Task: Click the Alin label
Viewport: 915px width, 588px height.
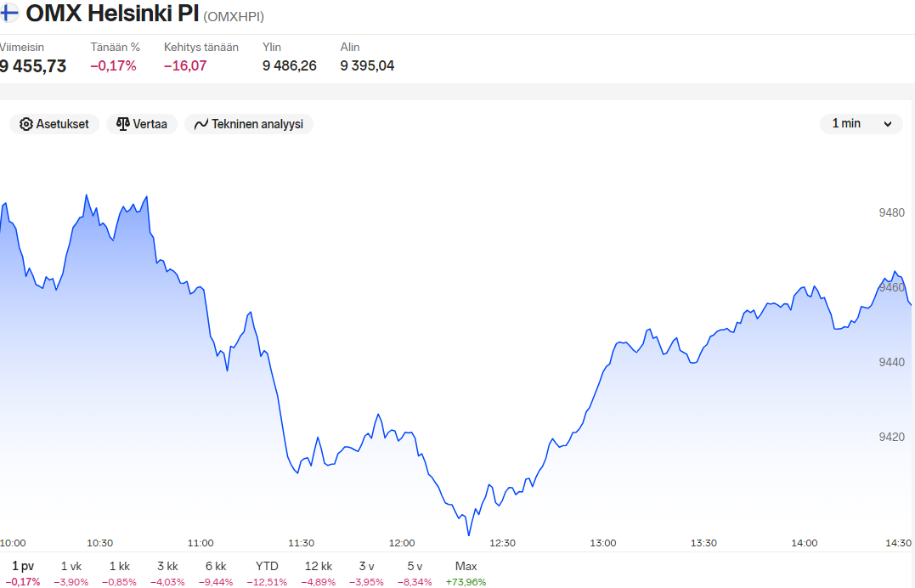Action: tap(350, 48)
